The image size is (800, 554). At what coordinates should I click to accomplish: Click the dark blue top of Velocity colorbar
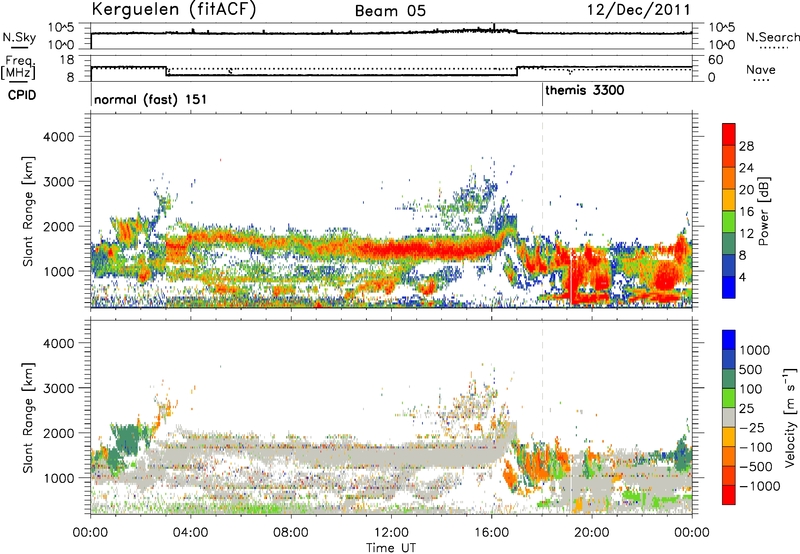(729, 339)
